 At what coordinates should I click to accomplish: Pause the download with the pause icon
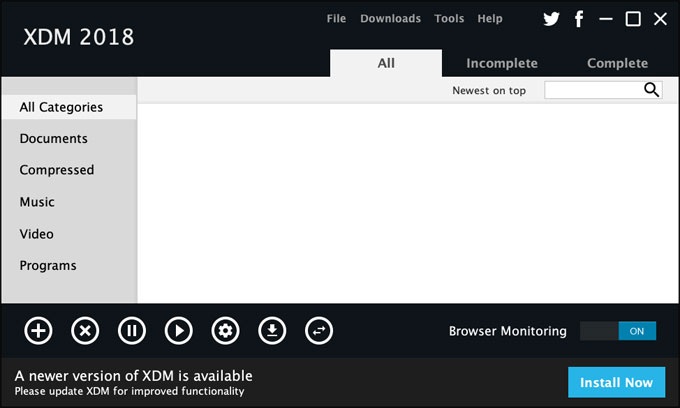(x=132, y=331)
